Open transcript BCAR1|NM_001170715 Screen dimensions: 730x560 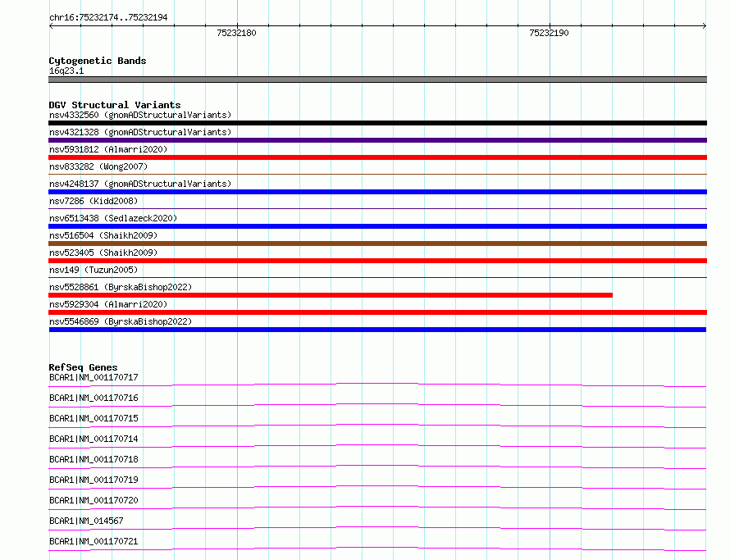tap(94, 418)
